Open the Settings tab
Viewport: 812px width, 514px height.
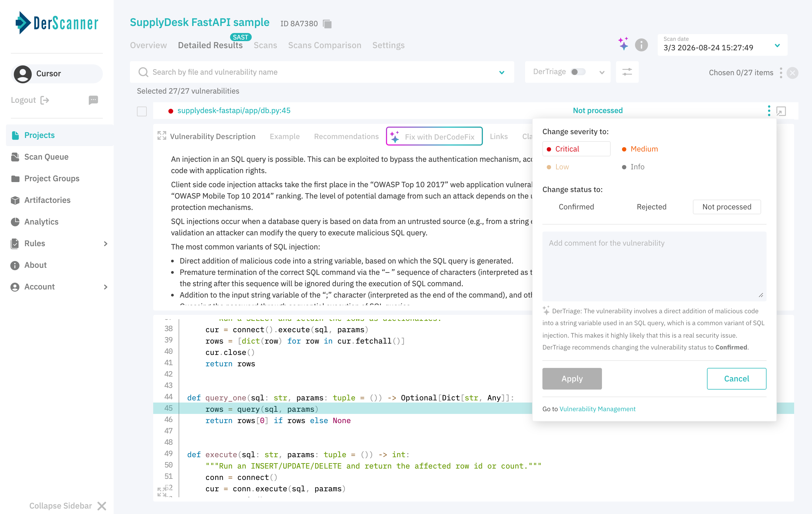pyautogui.click(x=388, y=45)
